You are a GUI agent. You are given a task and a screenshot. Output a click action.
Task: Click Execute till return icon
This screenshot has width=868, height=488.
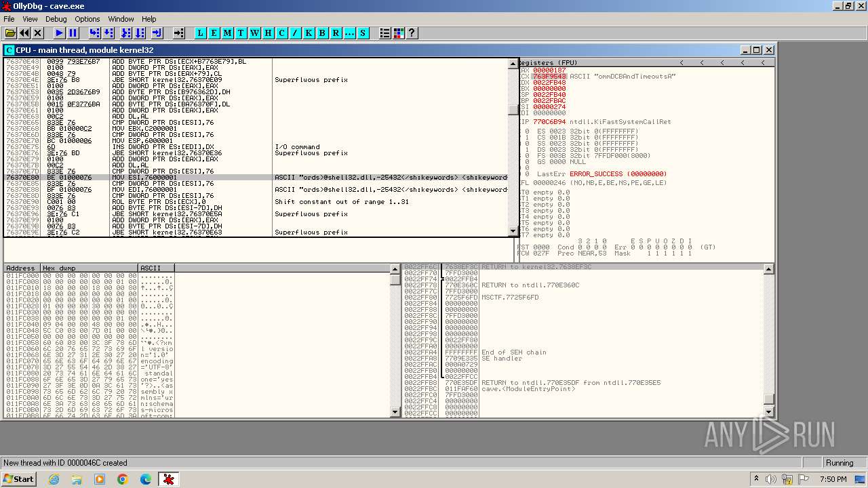(157, 33)
